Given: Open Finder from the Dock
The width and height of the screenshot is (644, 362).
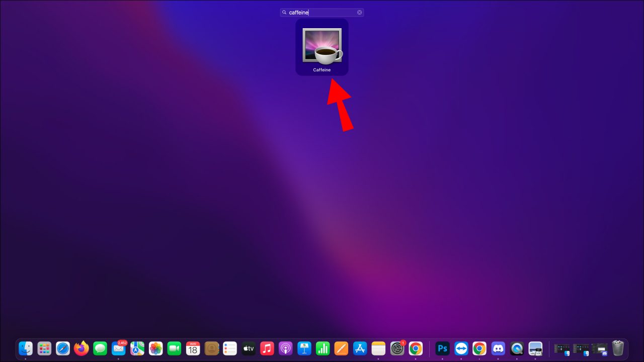Looking at the screenshot, I should 25,348.
